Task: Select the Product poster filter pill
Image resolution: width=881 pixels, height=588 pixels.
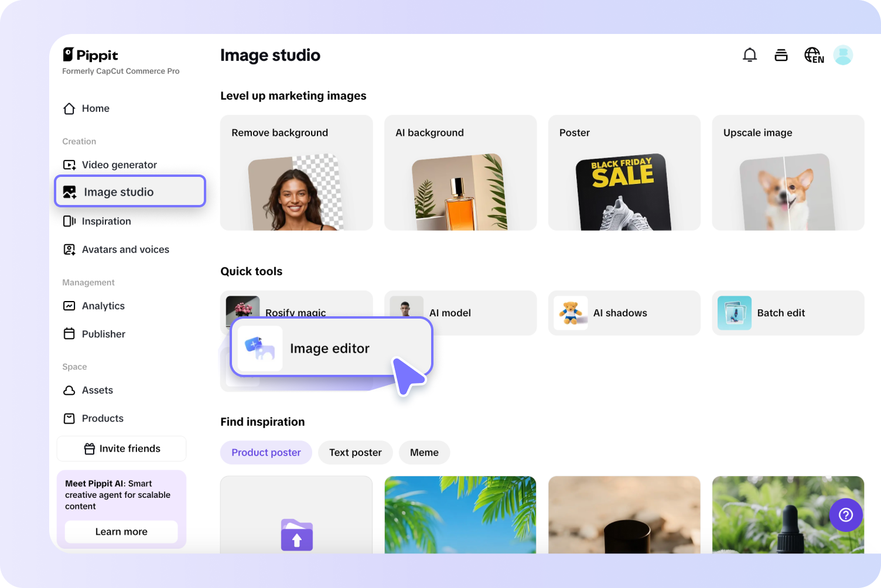Action: (266, 452)
